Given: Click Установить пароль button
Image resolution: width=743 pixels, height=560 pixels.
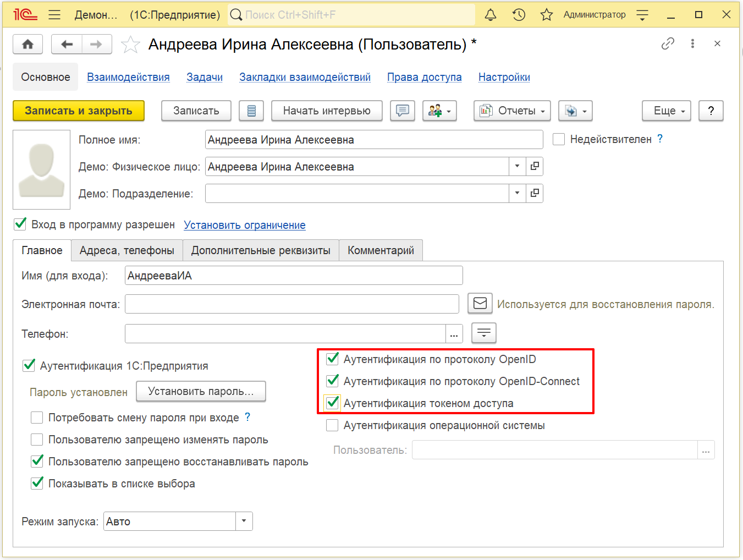Looking at the screenshot, I should click(201, 391).
